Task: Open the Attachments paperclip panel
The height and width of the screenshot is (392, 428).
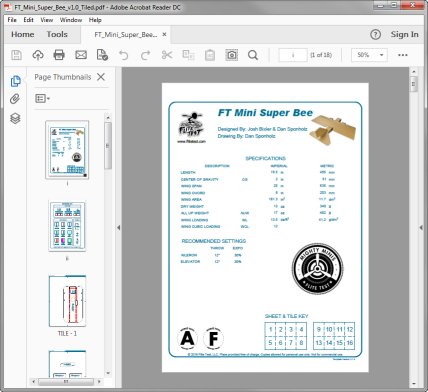Action: (x=15, y=99)
